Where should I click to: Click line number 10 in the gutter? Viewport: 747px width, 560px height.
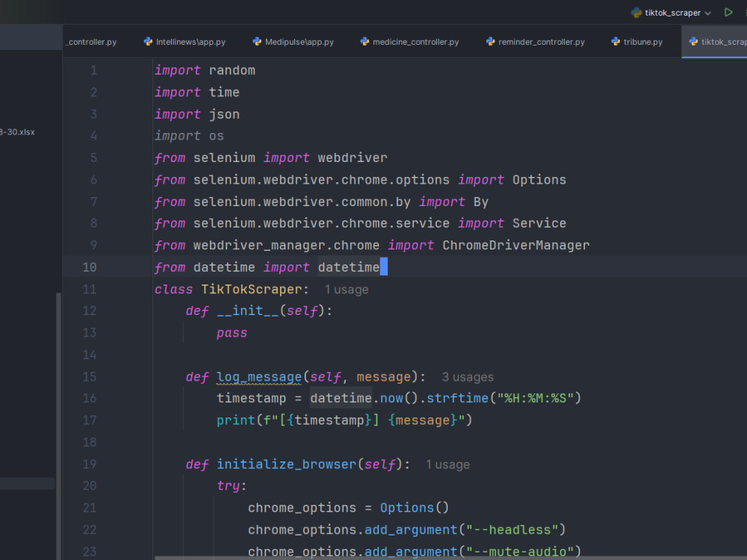[x=90, y=267]
